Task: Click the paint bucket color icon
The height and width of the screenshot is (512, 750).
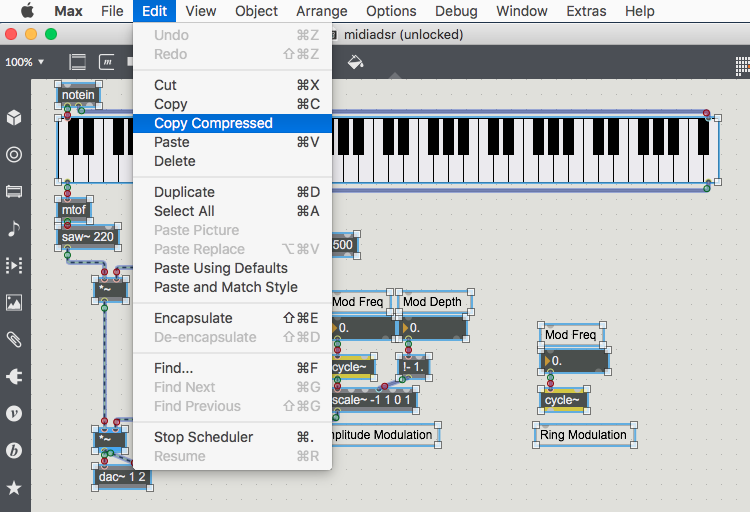Action: pos(355,62)
